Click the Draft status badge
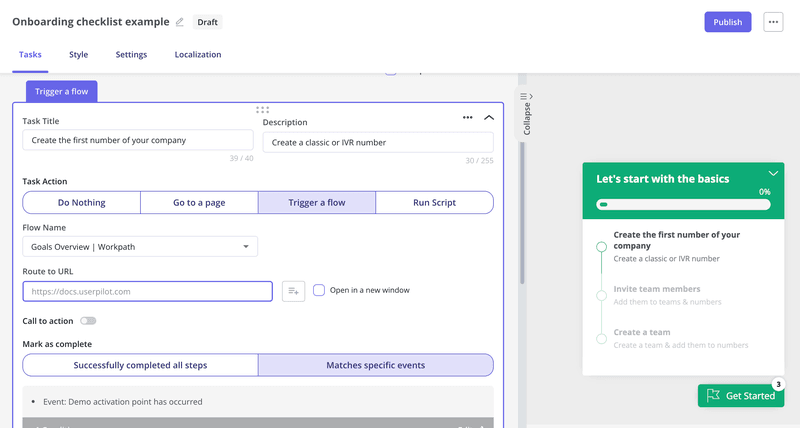Screen dimensions: 800x428 [x=207, y=22]
